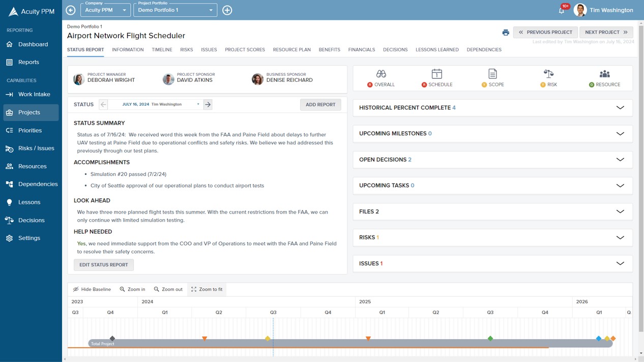This screenshot has height=362, width=644.
Task: Open the Lessons Learned tab
Action: click(x=437, y=50)
